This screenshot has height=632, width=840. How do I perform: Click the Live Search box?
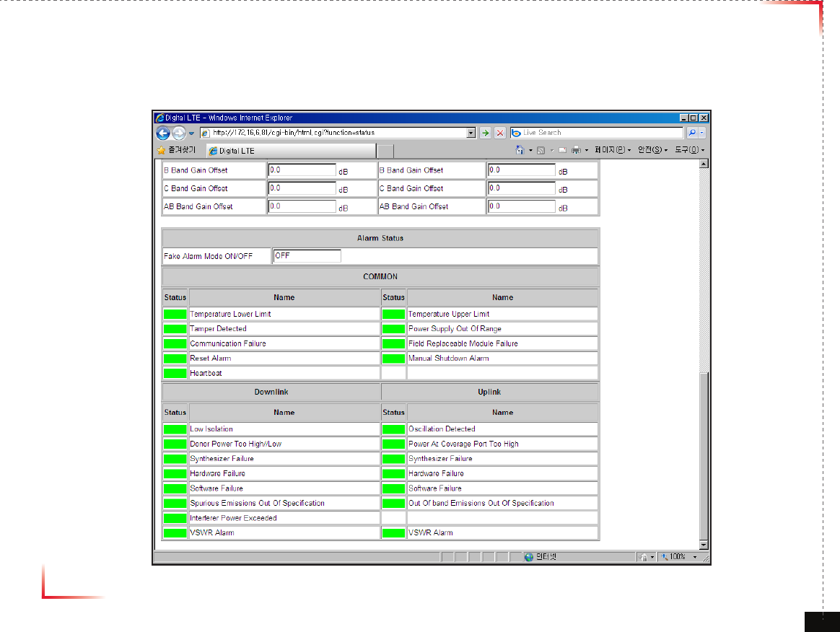597,133
